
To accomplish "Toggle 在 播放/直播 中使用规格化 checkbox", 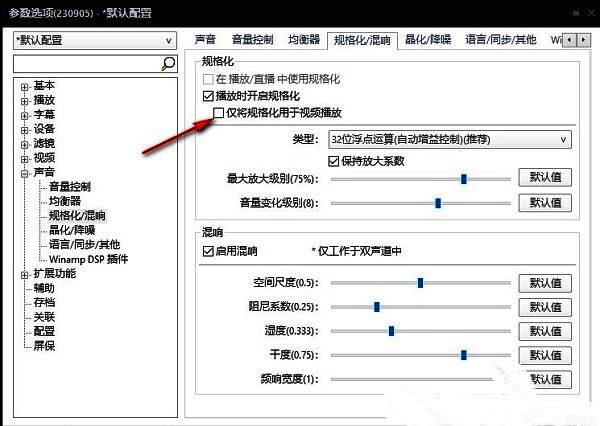I will [x=208, y=79].
